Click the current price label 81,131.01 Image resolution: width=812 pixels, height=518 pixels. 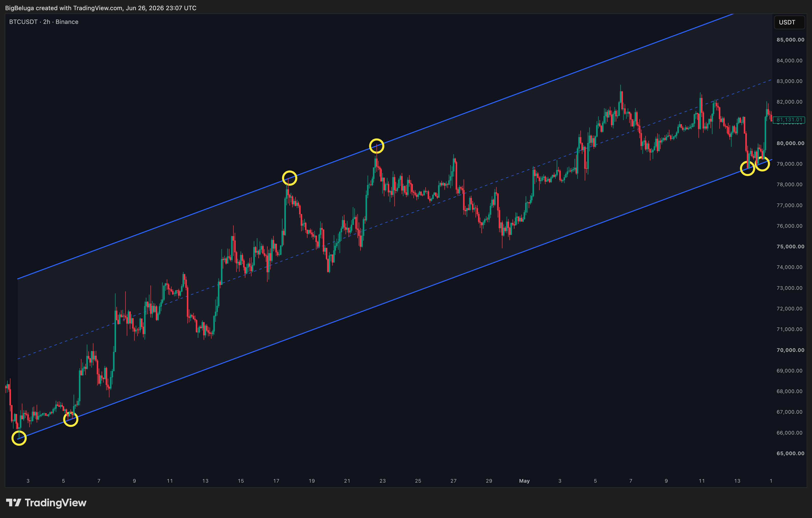[789, 120]
